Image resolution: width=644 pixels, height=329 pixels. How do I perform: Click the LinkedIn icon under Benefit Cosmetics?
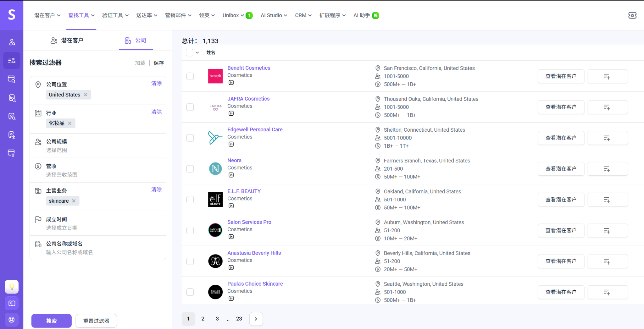tap(231, 83)
